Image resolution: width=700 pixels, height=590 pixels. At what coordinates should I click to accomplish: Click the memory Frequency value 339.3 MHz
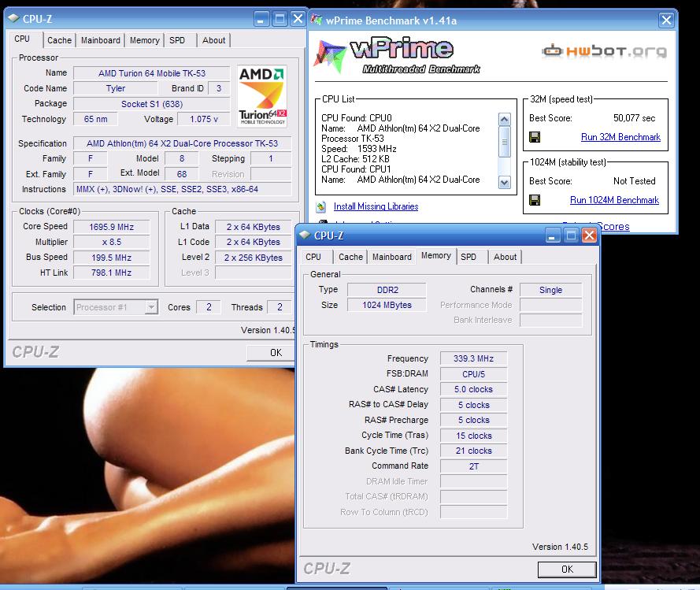474,358
